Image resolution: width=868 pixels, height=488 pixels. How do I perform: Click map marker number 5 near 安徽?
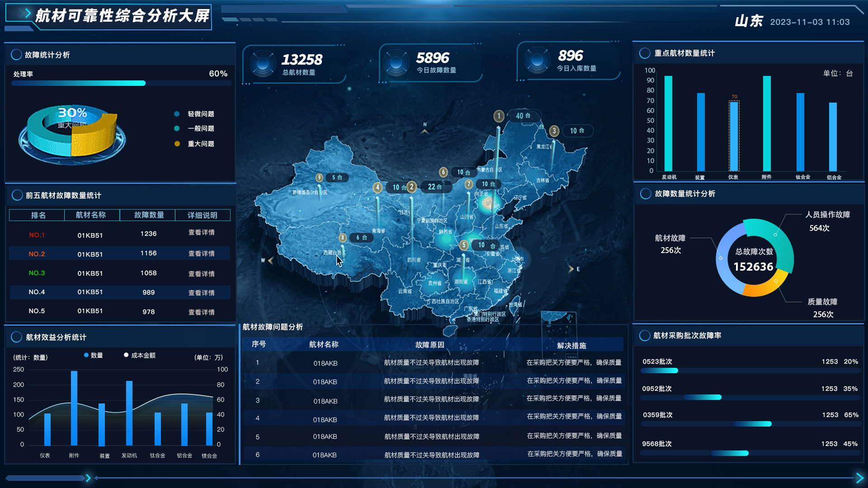tap(464, 245)
